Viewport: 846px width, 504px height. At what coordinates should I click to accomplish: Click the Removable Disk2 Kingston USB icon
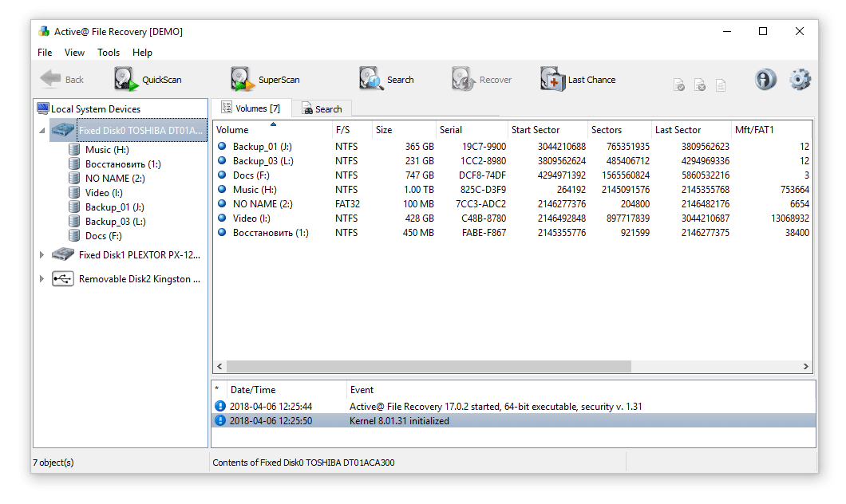click(62, 278)
